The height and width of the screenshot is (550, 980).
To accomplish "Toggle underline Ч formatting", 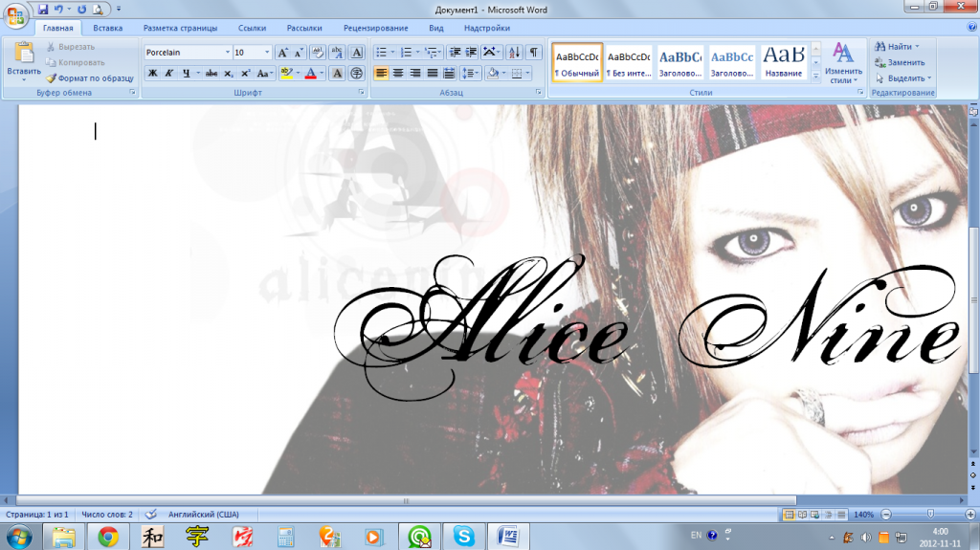I will (x=186, y=73).
